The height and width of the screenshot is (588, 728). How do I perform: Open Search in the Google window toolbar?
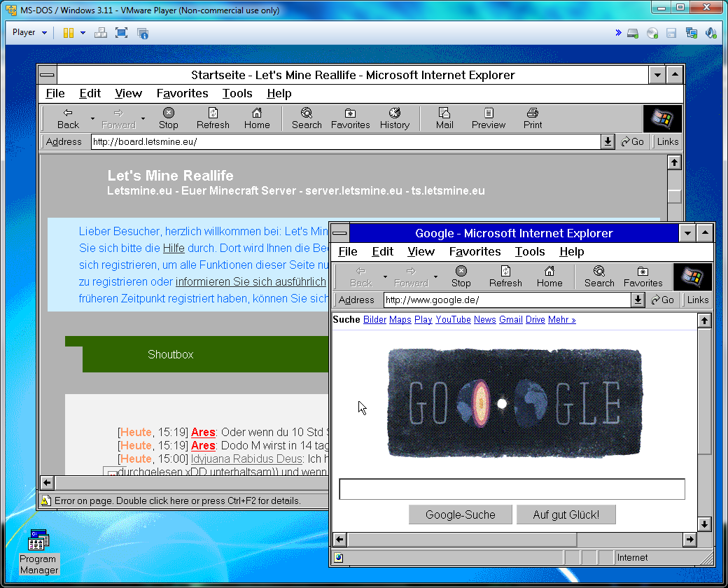tap(599, 276)
